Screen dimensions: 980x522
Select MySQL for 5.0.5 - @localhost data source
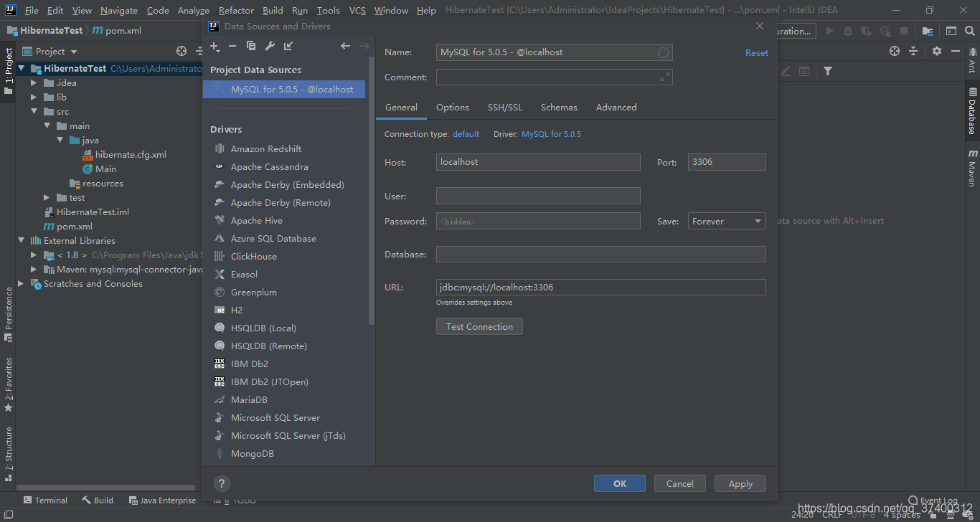pyautogui.click(x=284, y=89)
